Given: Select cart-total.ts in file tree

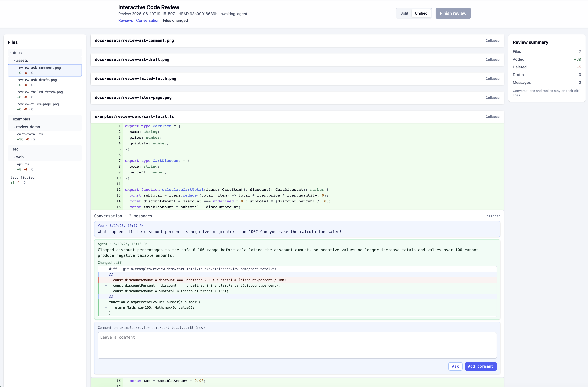Looking at the screenshot, I should pos(45,136).
